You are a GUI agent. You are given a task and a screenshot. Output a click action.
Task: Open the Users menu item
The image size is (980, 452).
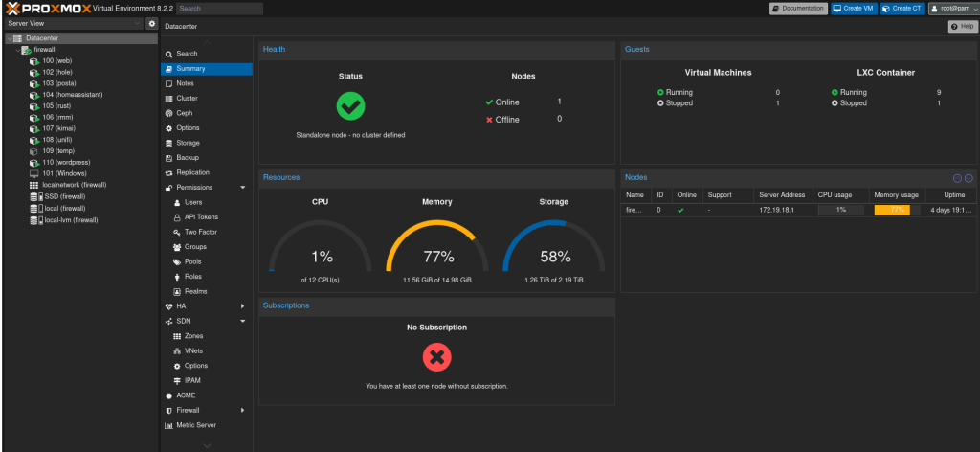pos(207,203)
